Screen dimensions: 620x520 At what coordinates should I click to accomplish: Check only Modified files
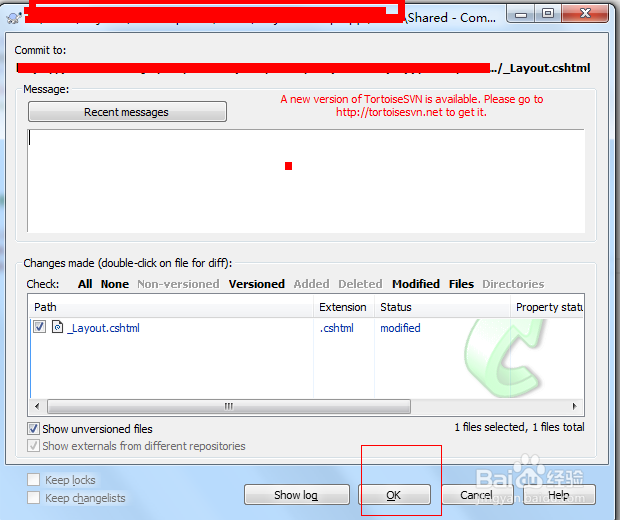(x=416, y=284)
